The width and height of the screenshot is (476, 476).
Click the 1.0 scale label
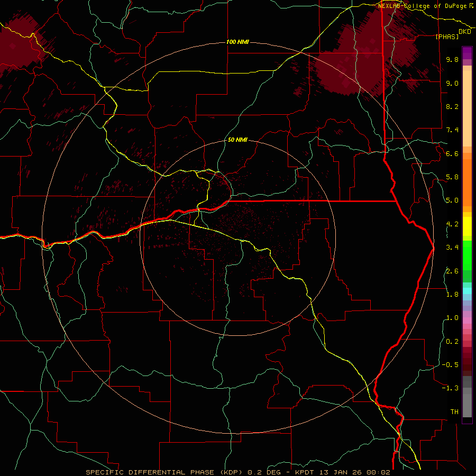click(x=452, y=318)
